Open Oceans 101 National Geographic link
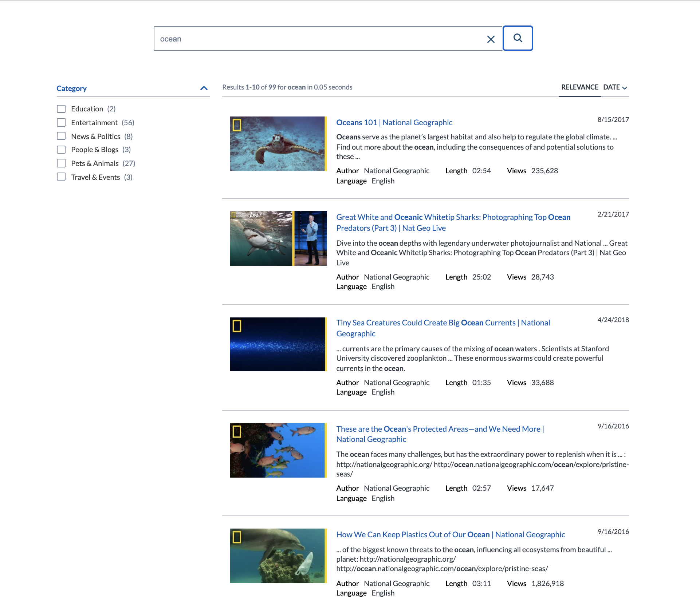 tap(394, 123)
